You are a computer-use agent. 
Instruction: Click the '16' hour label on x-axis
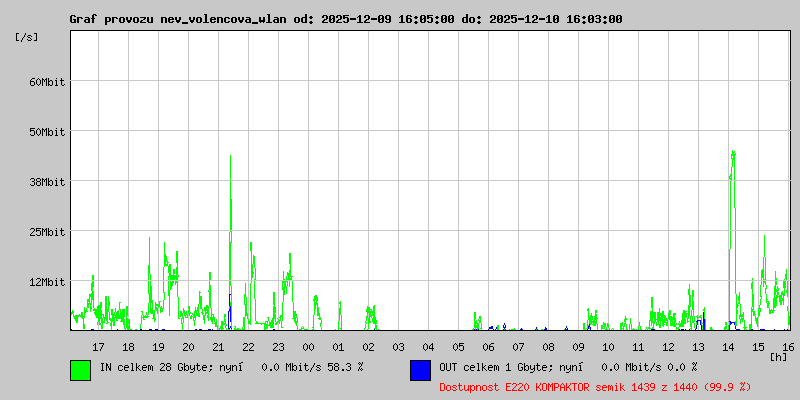[x=788, y=347]
